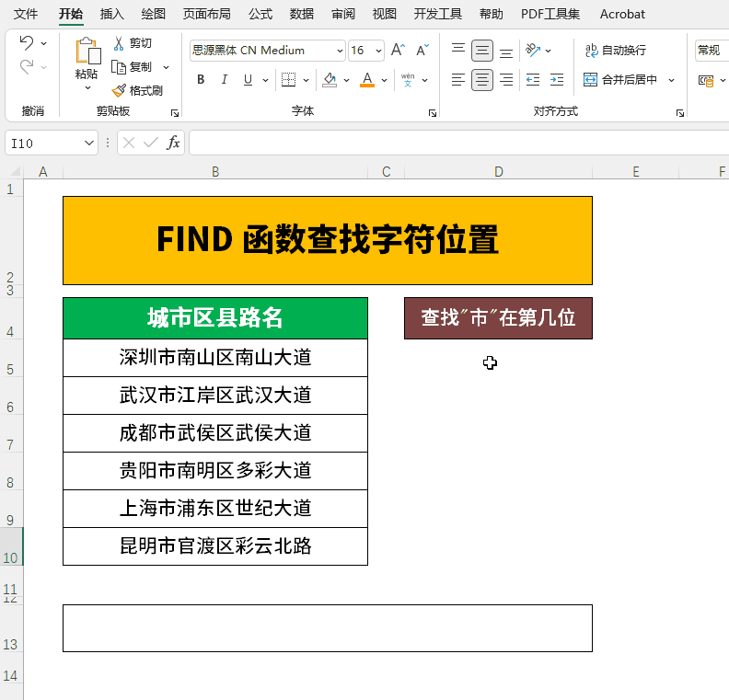Open the borders dropdown arrow

point(306,80)
